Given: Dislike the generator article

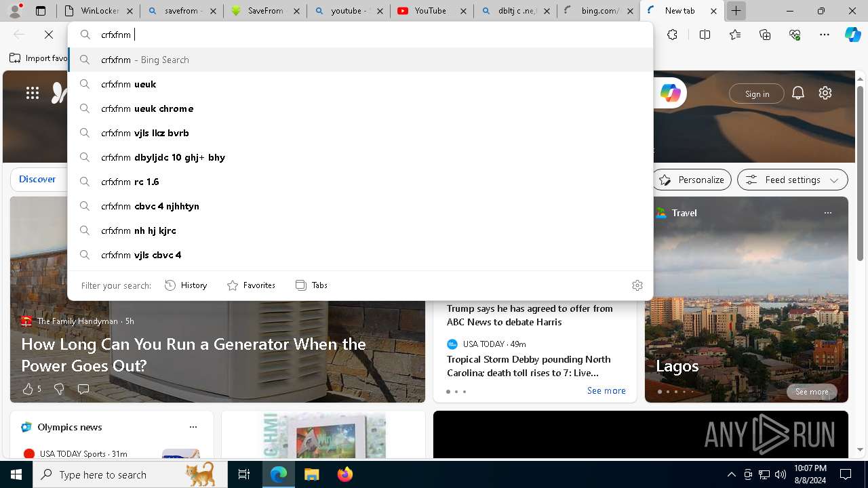Looking at the screenshot, I should coord(59,389).
